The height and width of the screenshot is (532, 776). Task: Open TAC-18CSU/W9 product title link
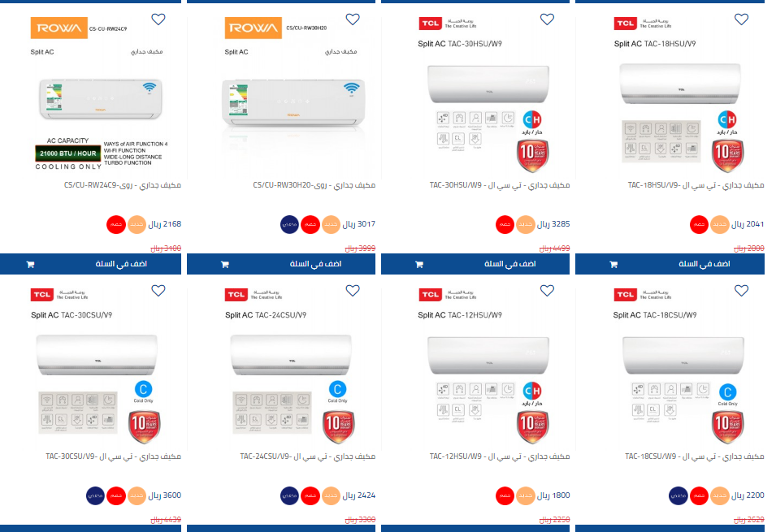pyautogui.click(x=695, y=456)
